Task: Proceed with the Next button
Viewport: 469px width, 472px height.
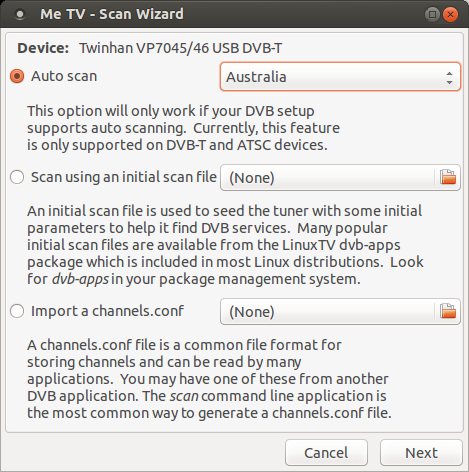Action: coord(421,453)
